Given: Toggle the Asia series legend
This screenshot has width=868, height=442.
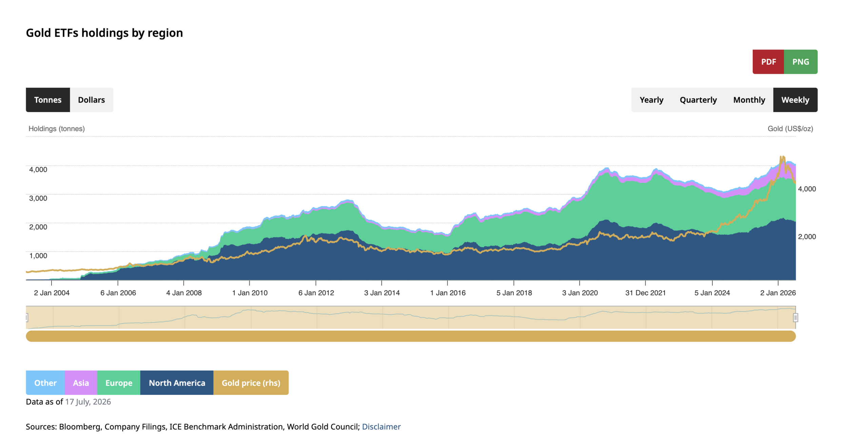Looking at the screenshot, I should [x=81, y=383].
